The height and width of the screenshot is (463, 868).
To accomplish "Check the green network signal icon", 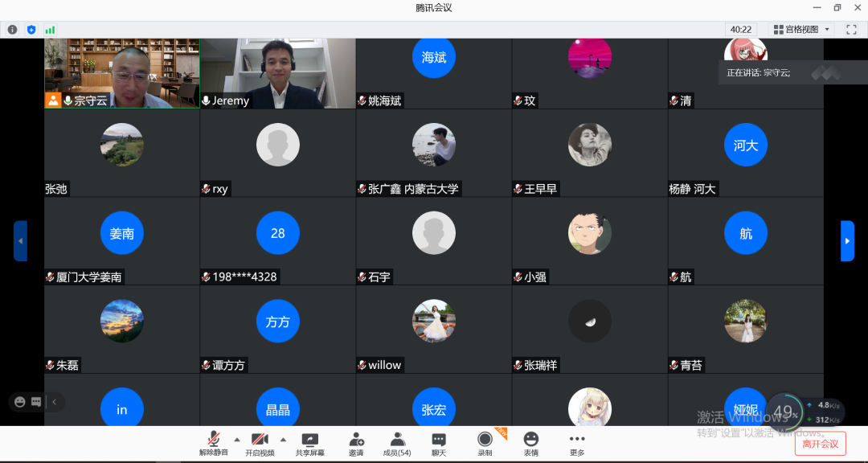I will [x=51, y=30].
